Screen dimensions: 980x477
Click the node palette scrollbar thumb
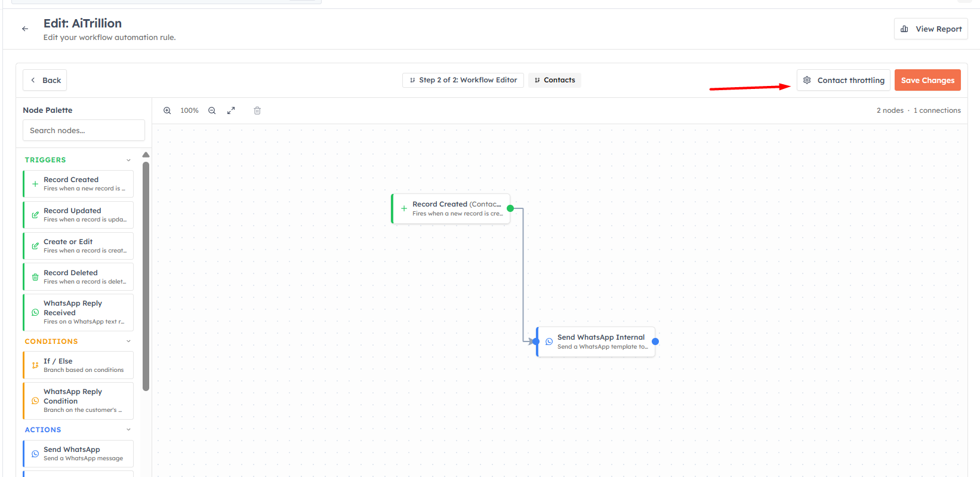146,276
